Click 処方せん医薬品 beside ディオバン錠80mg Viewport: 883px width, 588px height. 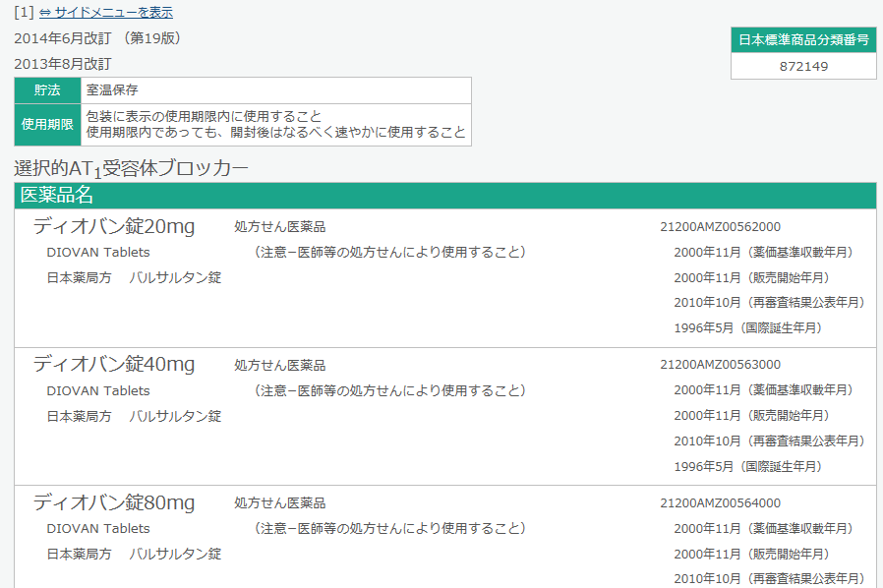pos(280,503)
